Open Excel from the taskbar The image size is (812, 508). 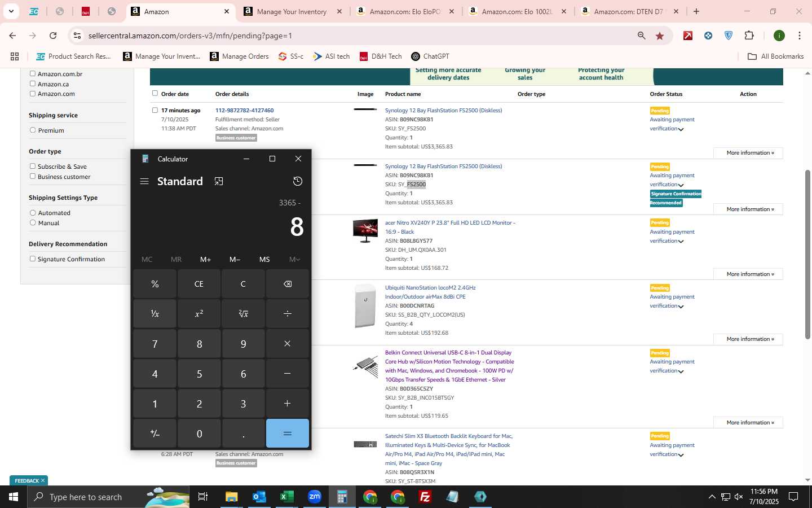click(x=286, y=497)
